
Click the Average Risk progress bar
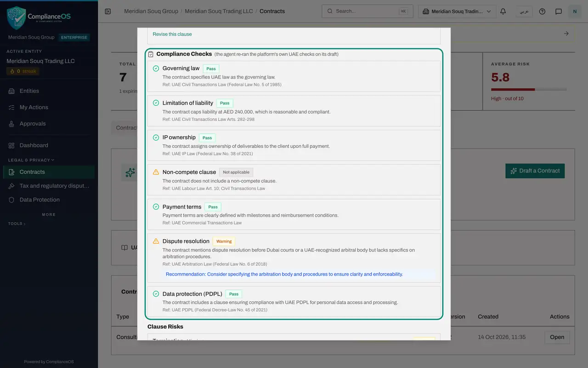(x=529, y=89)
